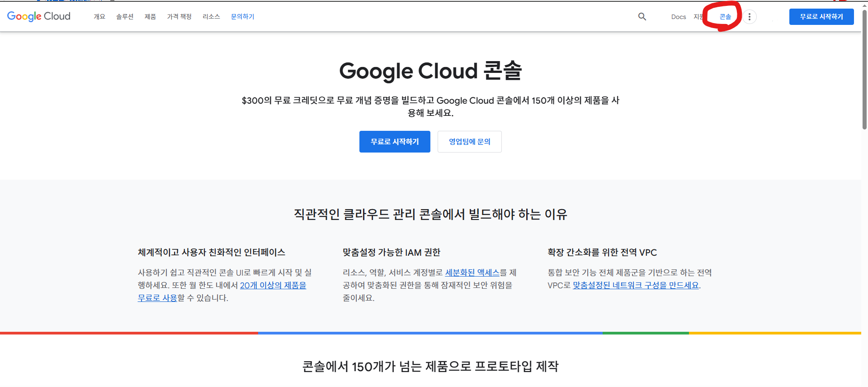Click the 콘솔에서 150개가 넘는 제품으로 프로토타입 제작 heading
The height and width of the screenshot is (387, 868).
430,366
